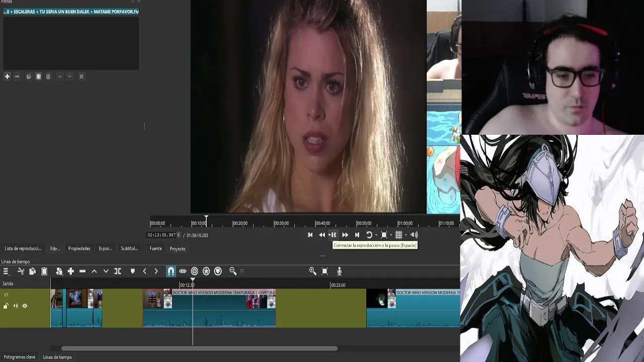
Task: Add a new filter with the plus icon
Action: point(7,76)
